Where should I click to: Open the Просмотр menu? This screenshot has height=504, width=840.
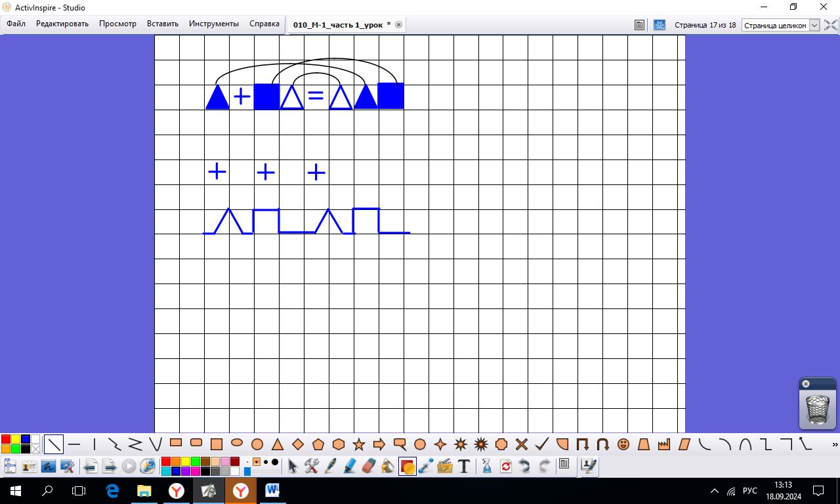(117, 24)
